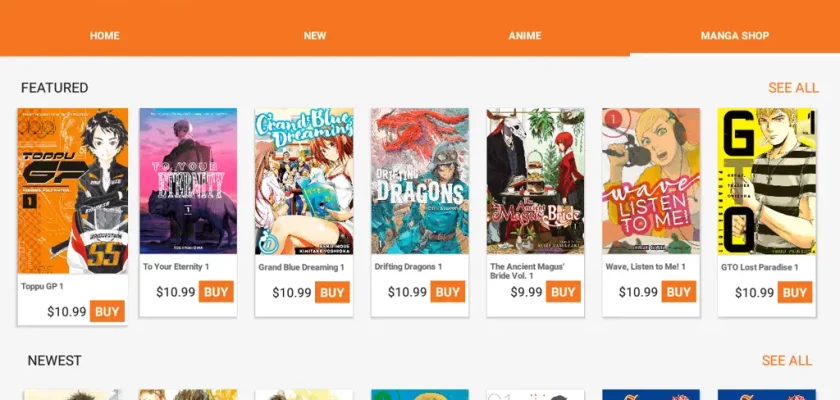Buy The Ancient Magus' Bride Vol. 1
This screenshot has height=400, width=840.
point(563,292)
